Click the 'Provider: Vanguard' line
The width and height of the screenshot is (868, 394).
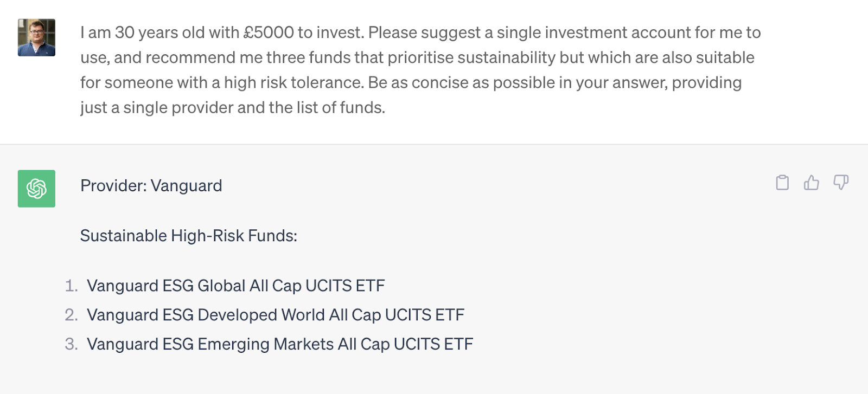tap(151, 186)
